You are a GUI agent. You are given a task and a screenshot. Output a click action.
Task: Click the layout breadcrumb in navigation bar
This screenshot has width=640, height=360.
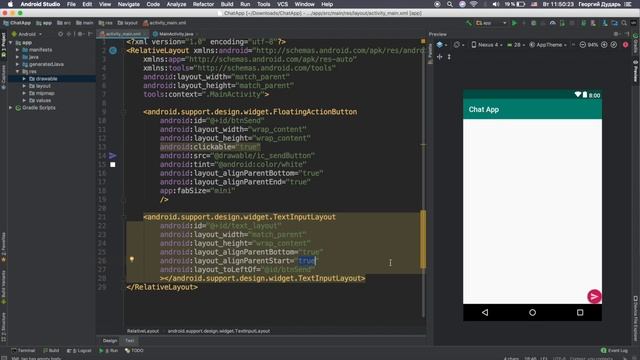point(128,23)
